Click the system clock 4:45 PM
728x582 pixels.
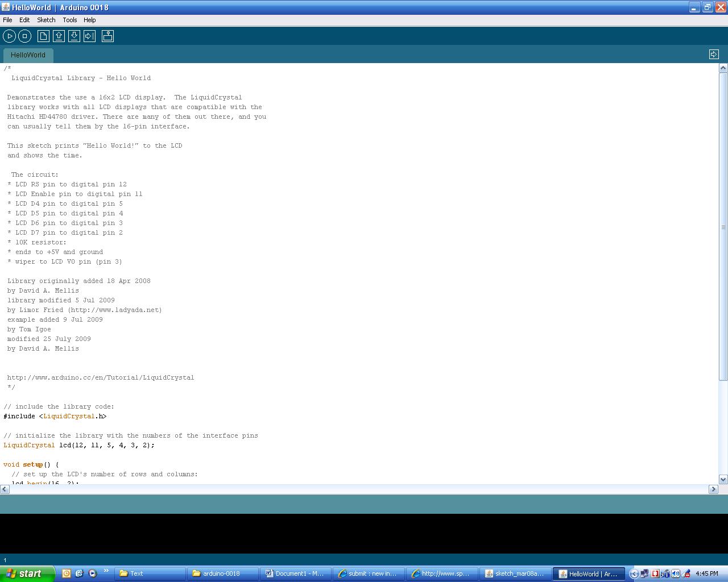click(707, 573)
